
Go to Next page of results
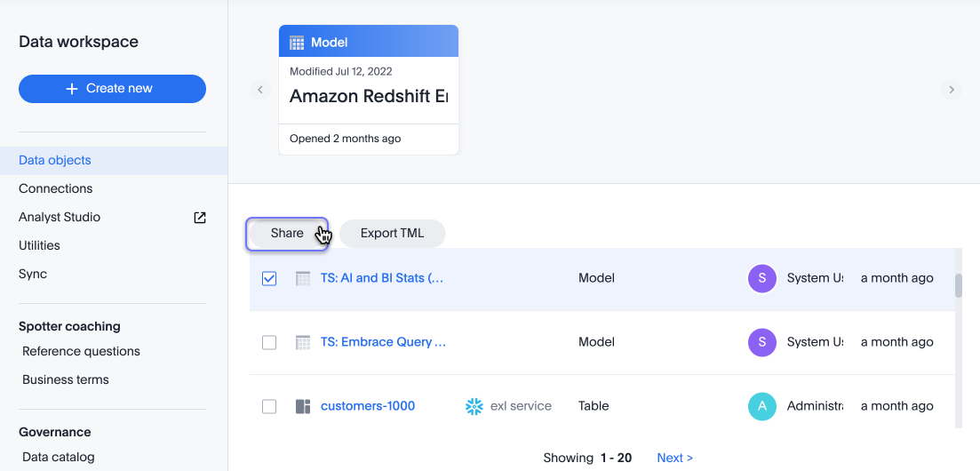click(674, 458)
